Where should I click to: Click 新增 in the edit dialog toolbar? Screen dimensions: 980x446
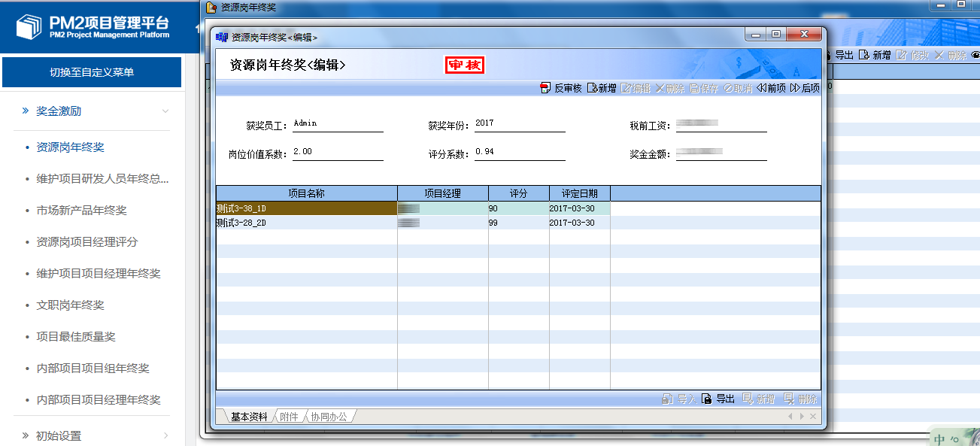(x=601, y=88)
